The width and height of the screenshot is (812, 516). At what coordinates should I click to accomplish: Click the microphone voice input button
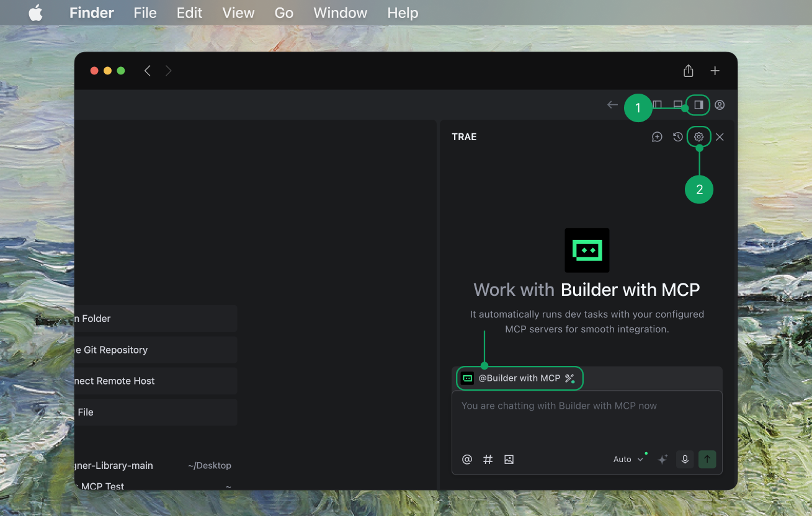coord(685,460)
